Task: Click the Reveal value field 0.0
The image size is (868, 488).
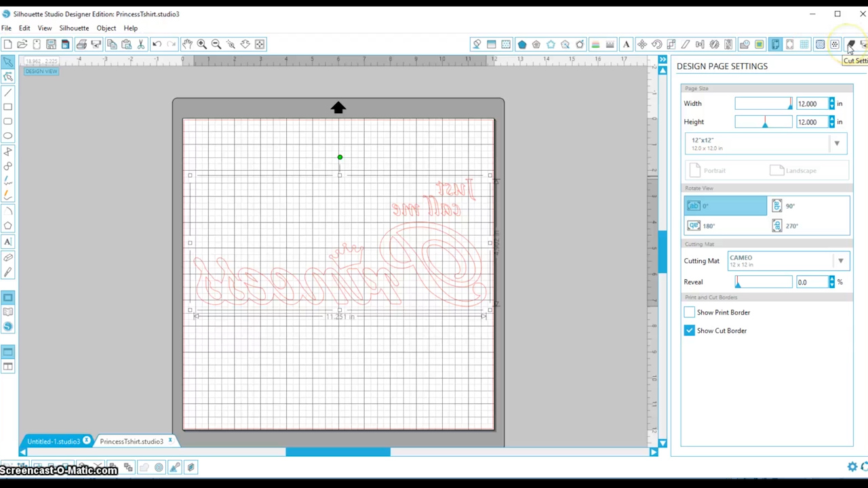Action: tap(811, 282)
